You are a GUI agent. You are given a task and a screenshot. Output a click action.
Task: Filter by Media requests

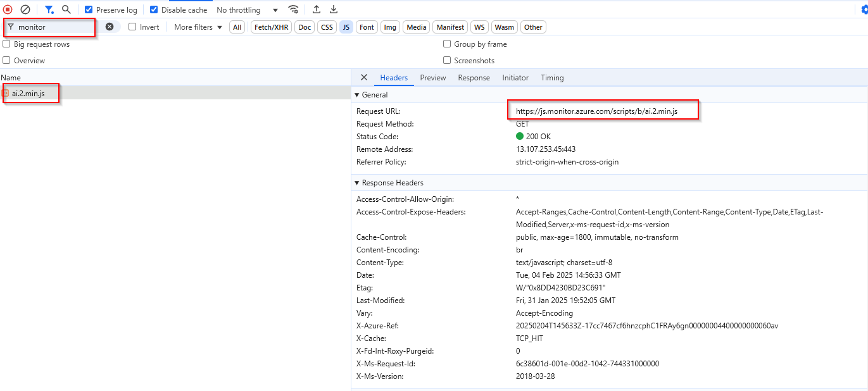417,27
